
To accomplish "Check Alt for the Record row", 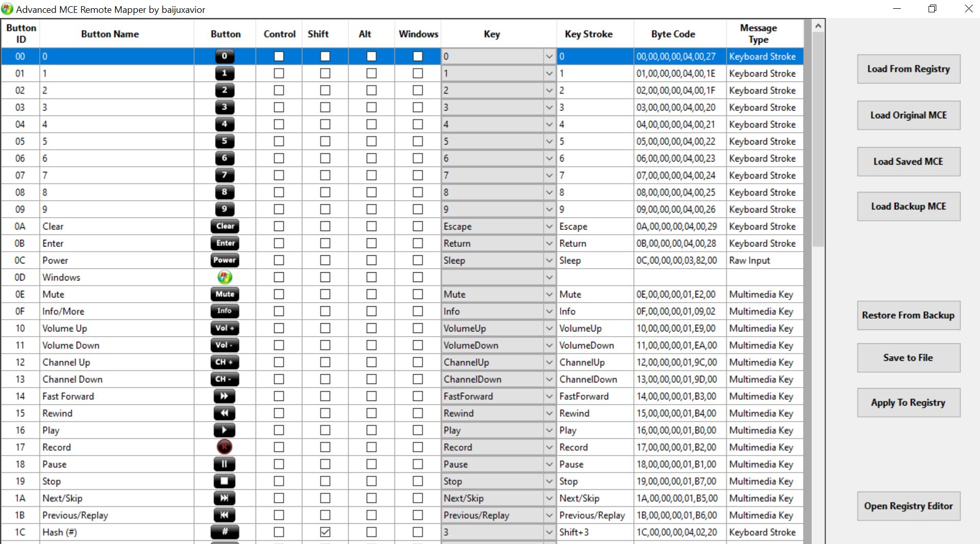I will [371, 447].
